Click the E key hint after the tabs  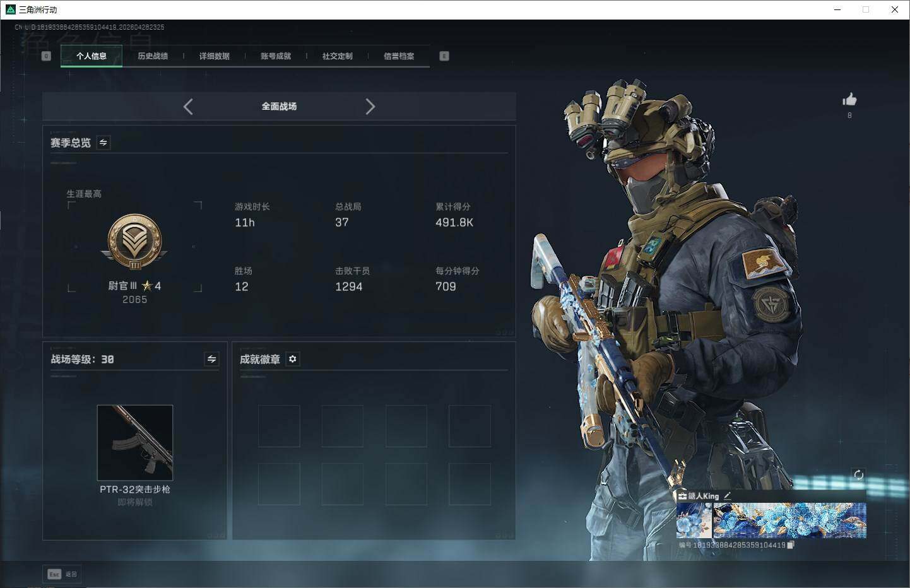[x=444, y=56]
